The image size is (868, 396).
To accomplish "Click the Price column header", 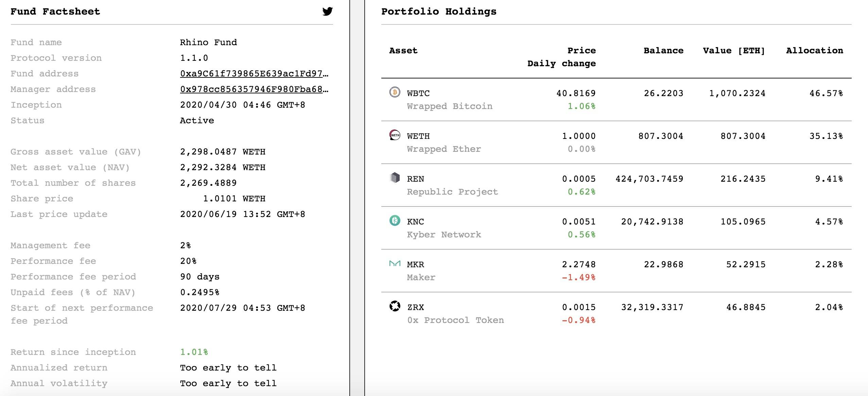I will click(x=581, y=51).
